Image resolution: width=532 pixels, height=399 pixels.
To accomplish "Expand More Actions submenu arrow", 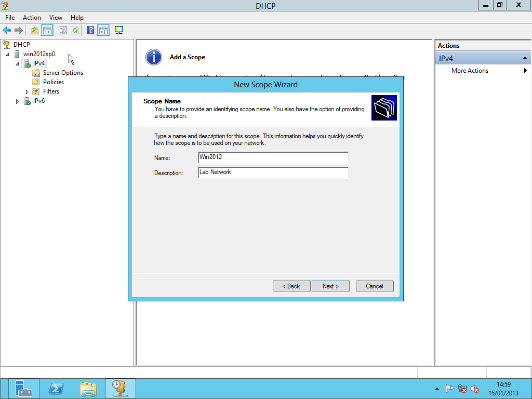I will click(525, 71).
